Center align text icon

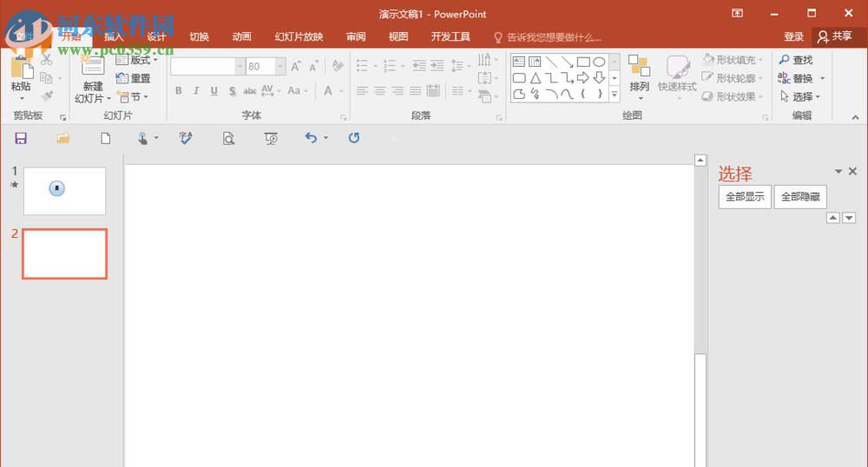[380, 91]
